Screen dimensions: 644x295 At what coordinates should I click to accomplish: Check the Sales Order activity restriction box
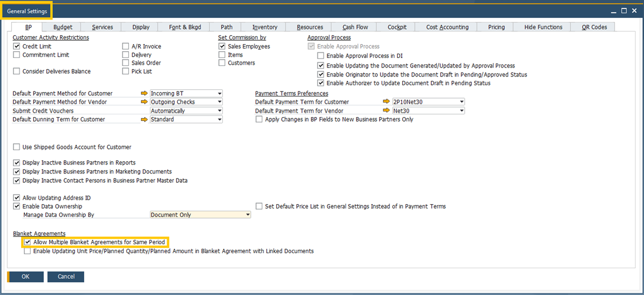(x=126, y=63)
